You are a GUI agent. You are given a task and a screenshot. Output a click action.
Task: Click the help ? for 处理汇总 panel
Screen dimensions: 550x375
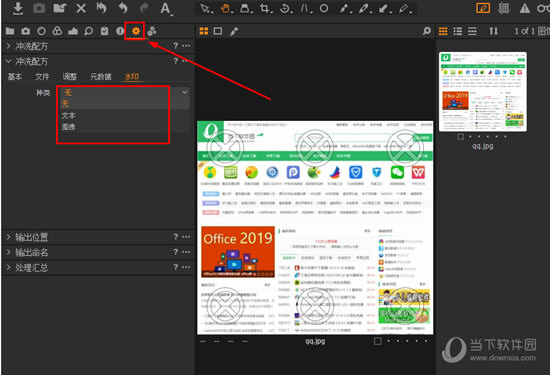pos(176,267)
